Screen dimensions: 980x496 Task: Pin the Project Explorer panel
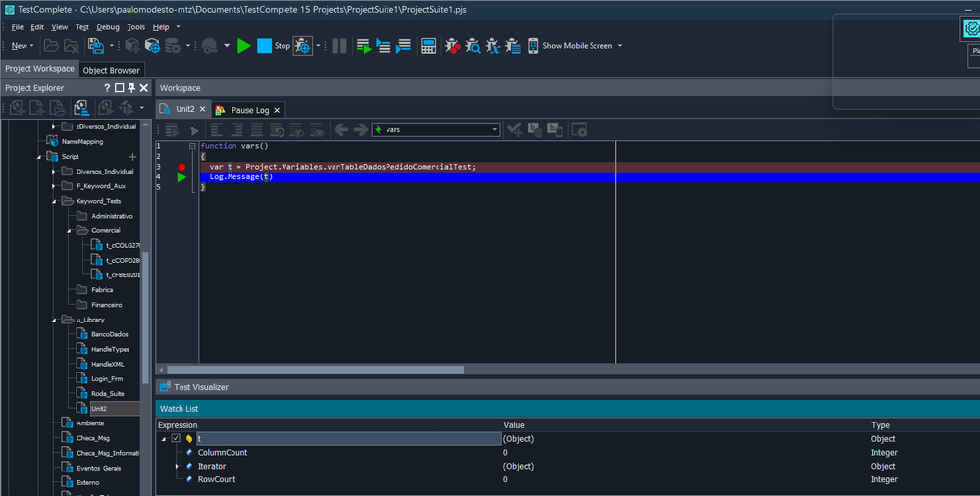pos(131,88)
